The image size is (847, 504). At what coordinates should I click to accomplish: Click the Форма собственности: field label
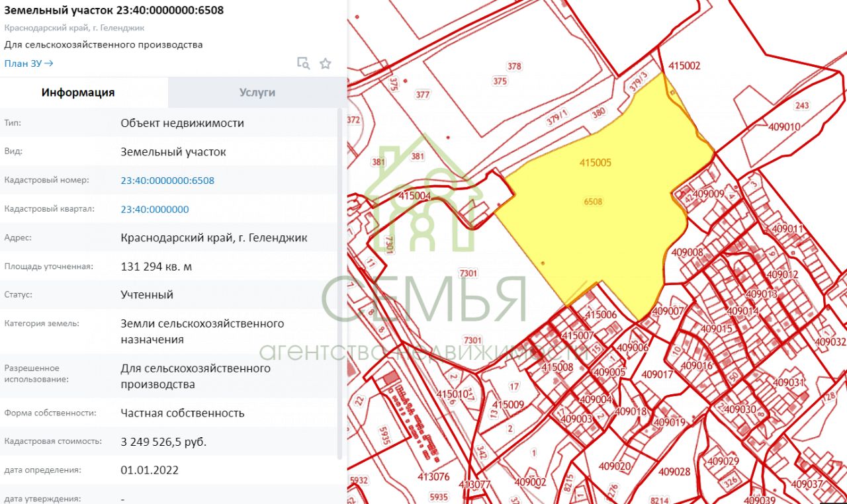coord(50,413)
